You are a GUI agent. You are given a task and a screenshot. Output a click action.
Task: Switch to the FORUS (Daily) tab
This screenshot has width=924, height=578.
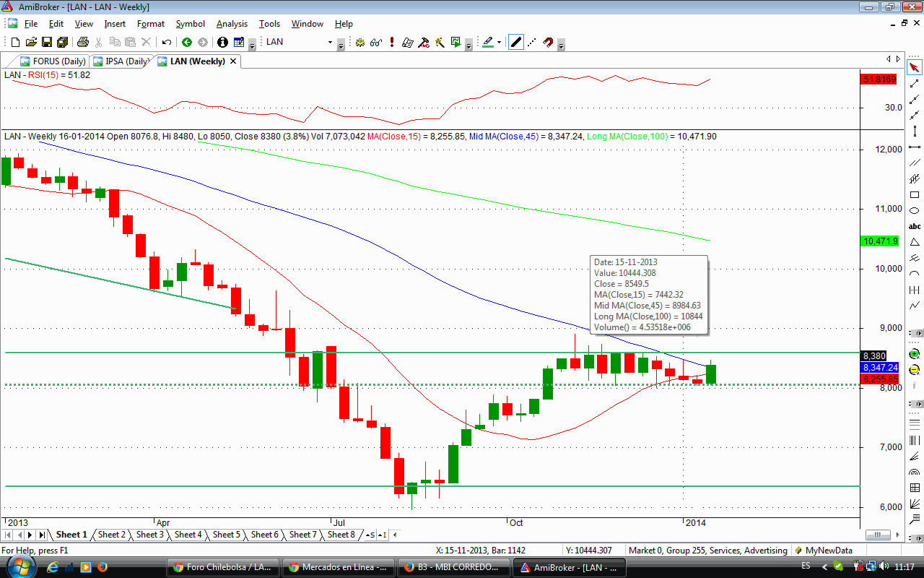(53, 61)
